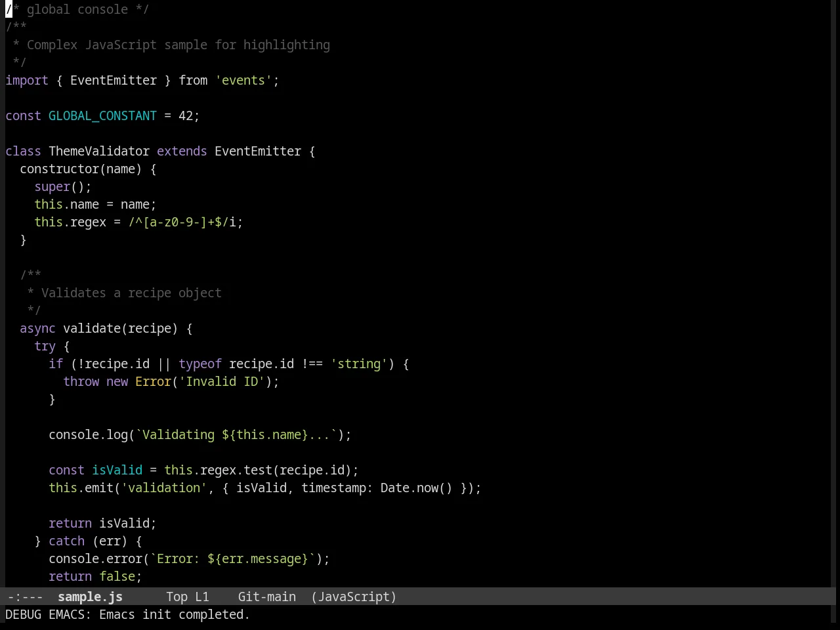This screenshot has width=840, height=630.
Task: Click the template string 'Validating ${this.name}...'
Action: pos(236,434)
